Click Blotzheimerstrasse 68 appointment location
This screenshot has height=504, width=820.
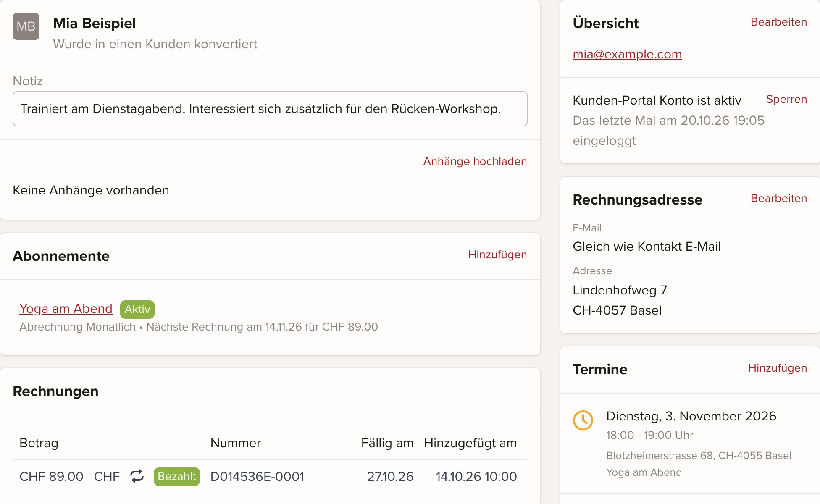pyautogui.click(x=699, y=456)
